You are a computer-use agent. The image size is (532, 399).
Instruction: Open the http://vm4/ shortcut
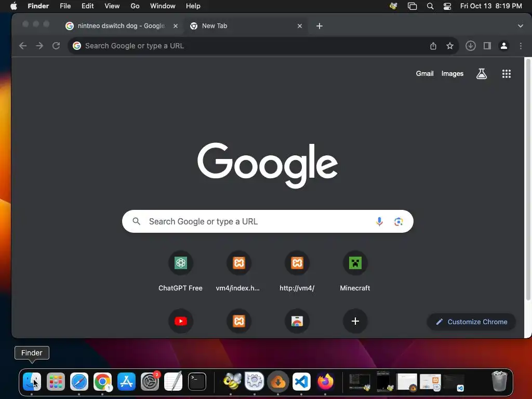[297, 271]
